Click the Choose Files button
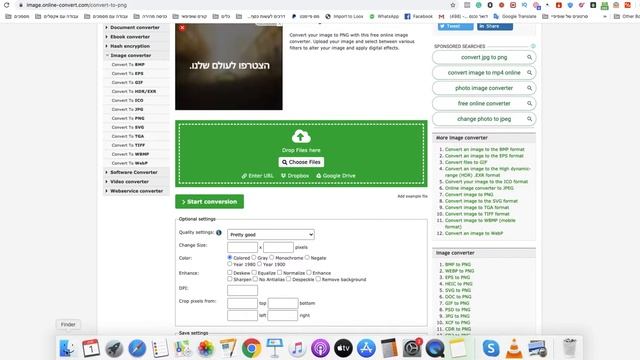Viewport: 640px width, 360px height. tap(301, 162)
